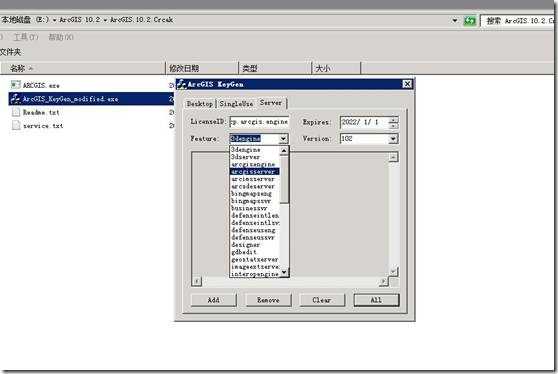Sort files by the 大小 column header
Viewport: 558px width, 374px height.
pyautogui.click(x=336, y=68)
